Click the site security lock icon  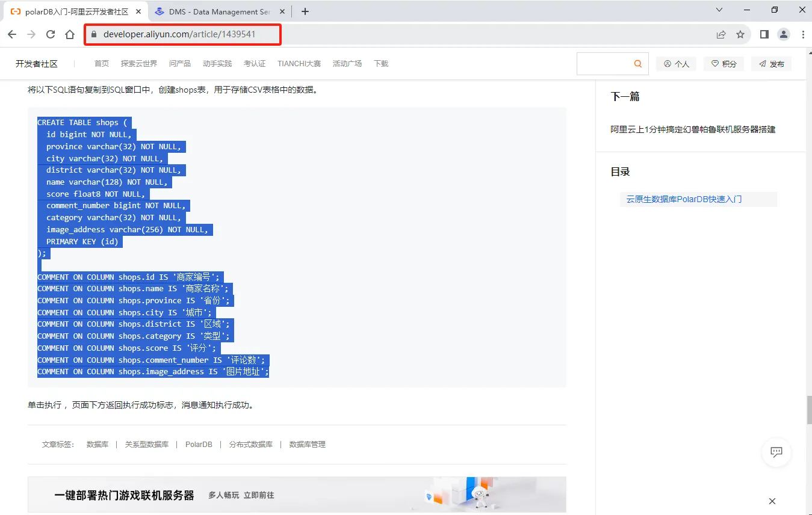tap(93, 34)
